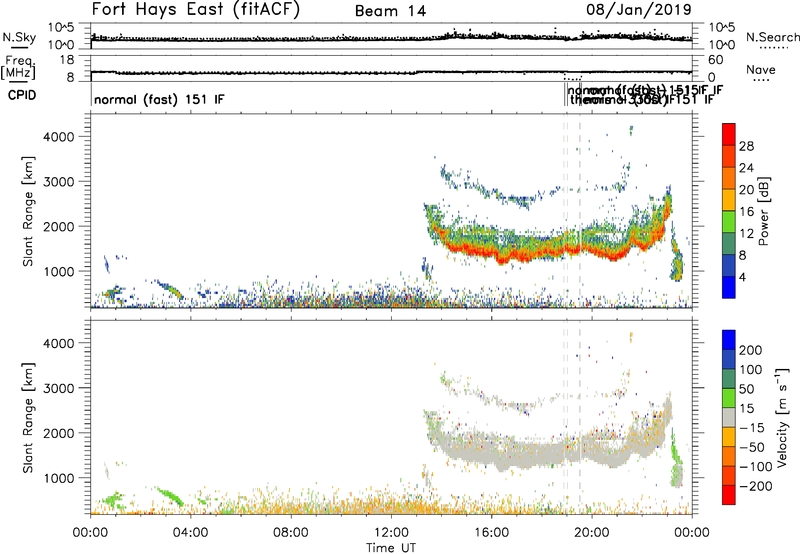Select the "N.Sky" legend label

(19, 37)
